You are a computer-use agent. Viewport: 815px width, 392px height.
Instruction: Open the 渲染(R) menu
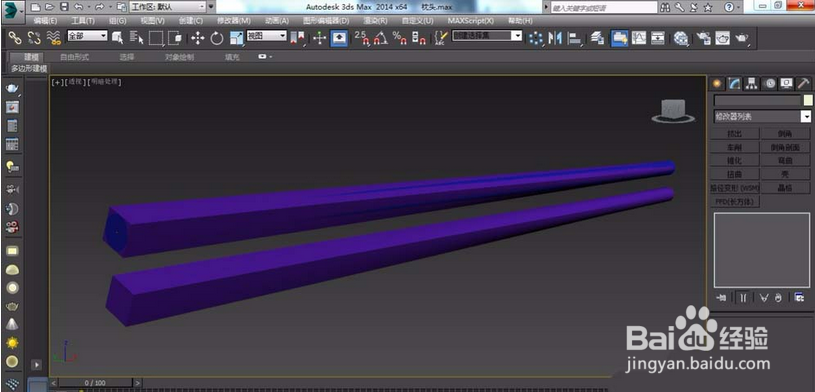pyautogui.click(x=376, y=21)
